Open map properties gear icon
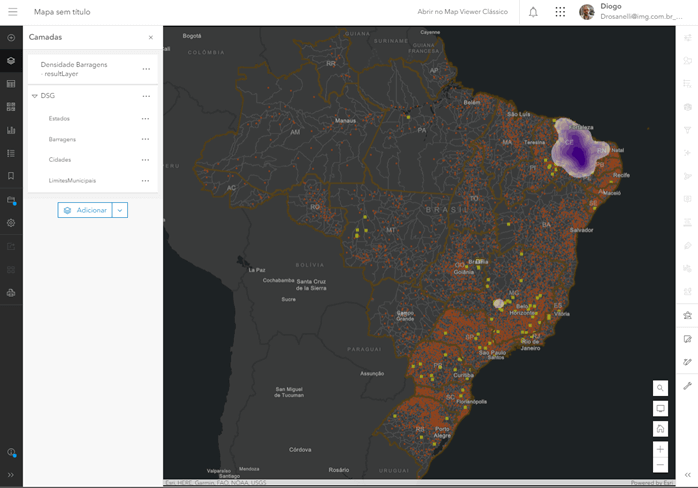 coord(11,223)
